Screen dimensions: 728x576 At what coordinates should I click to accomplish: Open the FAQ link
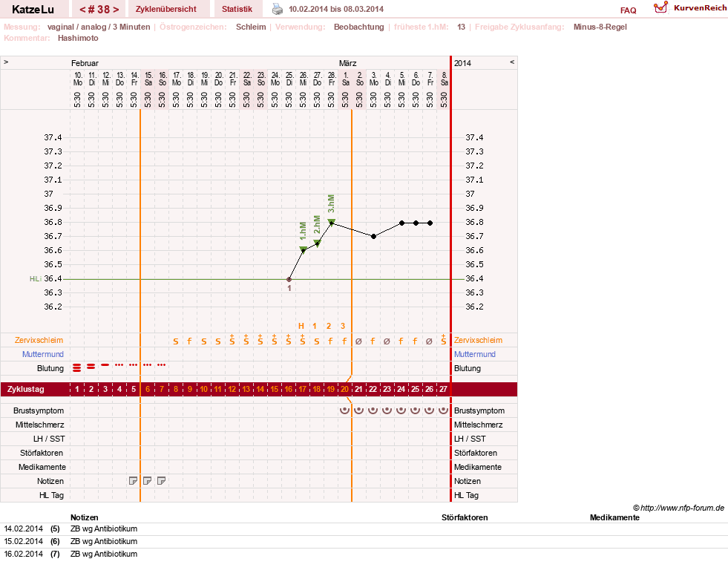628,10
